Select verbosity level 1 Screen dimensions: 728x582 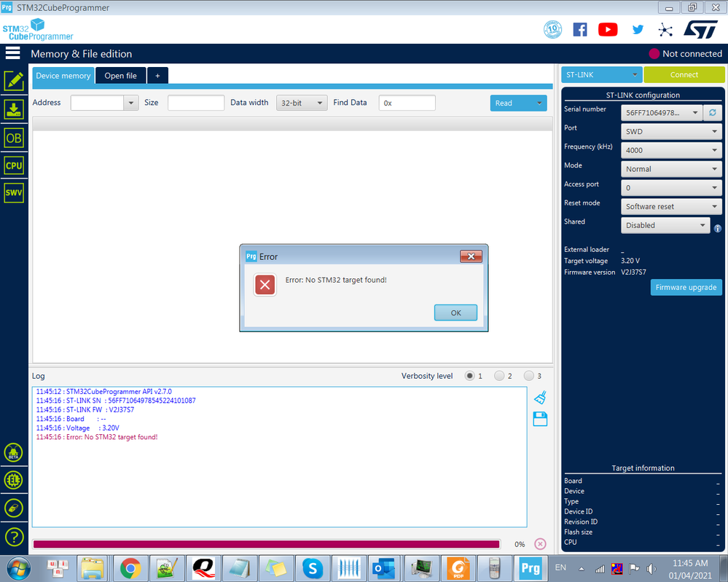(469, 376)
